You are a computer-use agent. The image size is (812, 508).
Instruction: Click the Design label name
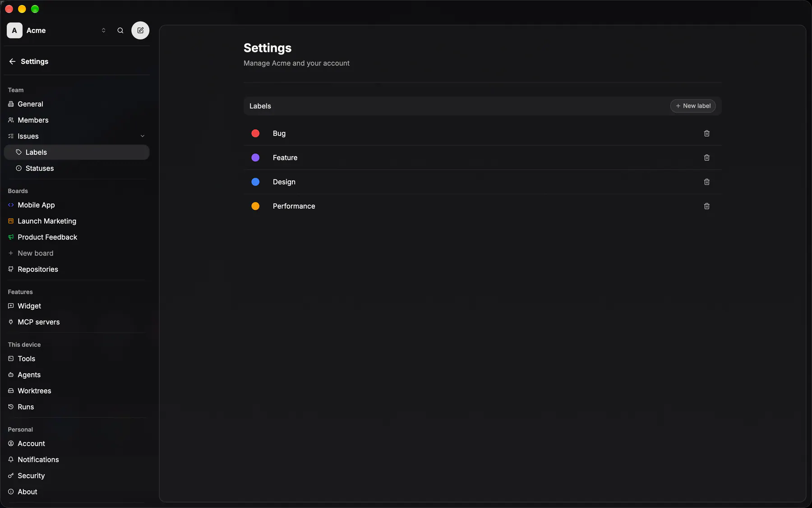(x=284, y=182)
